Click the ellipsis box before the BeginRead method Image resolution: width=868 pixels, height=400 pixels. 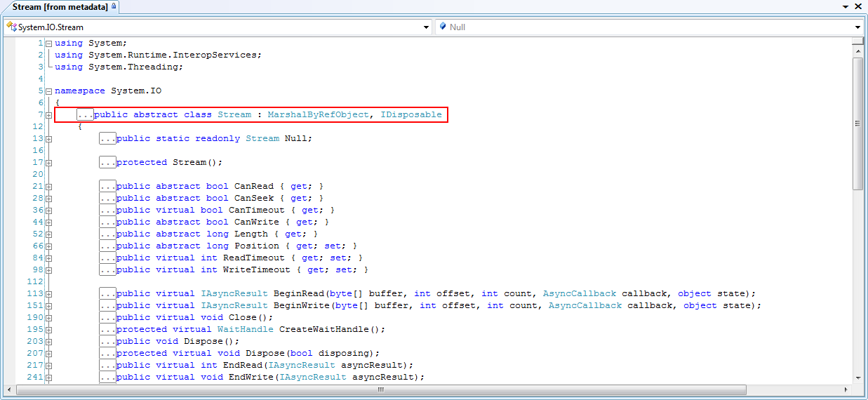107,293
